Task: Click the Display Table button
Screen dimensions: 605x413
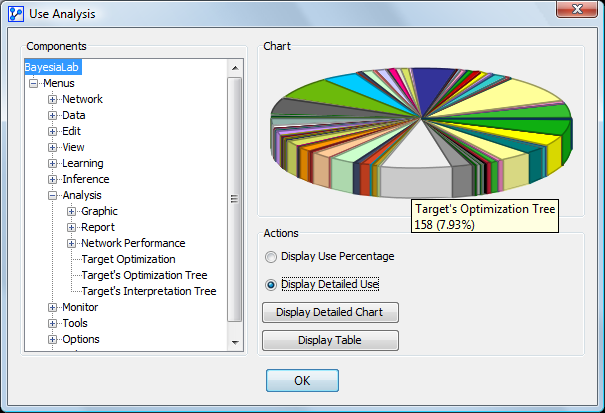Action: [330, 341]
